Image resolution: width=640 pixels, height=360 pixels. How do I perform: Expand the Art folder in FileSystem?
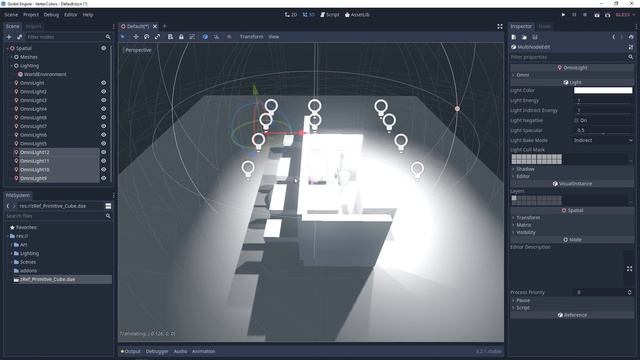(x=11, y=244)
